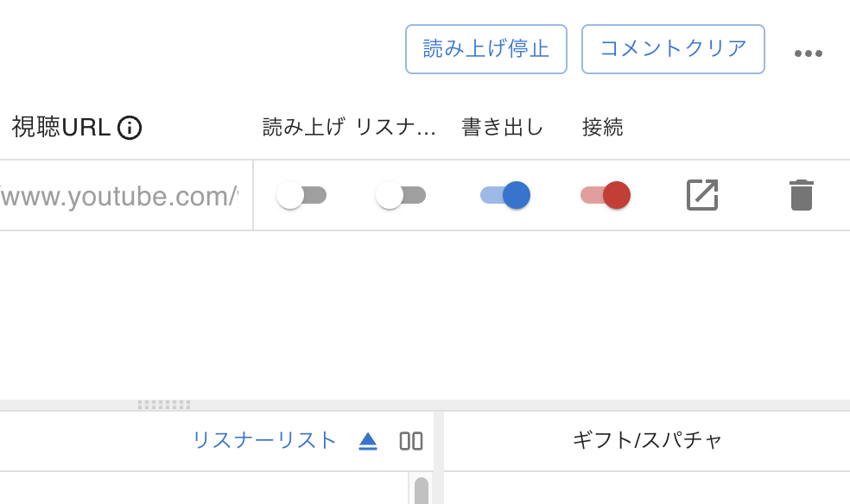
Task: Collapse panel with blue eject triangle icon
Action: coord(367,441)
